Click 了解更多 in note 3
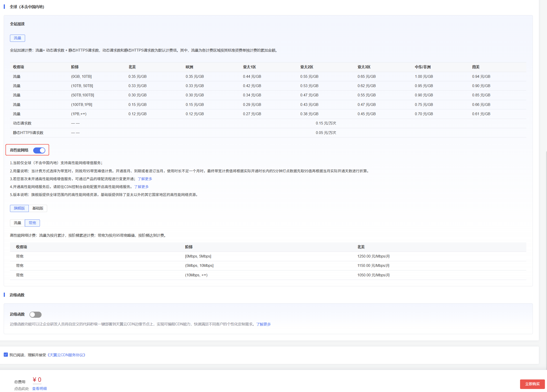Image resolution: width=547 pixels, height=392 pixels. point(145,179)
